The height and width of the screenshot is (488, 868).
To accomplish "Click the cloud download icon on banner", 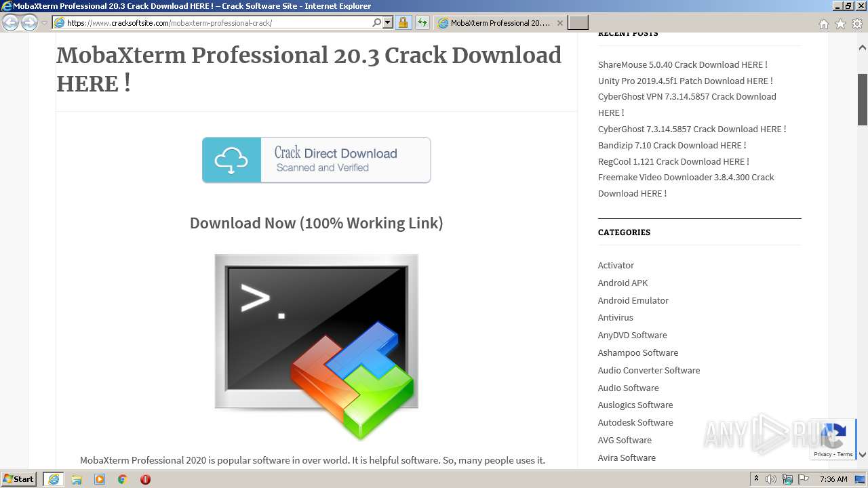I will coord(231,161).
